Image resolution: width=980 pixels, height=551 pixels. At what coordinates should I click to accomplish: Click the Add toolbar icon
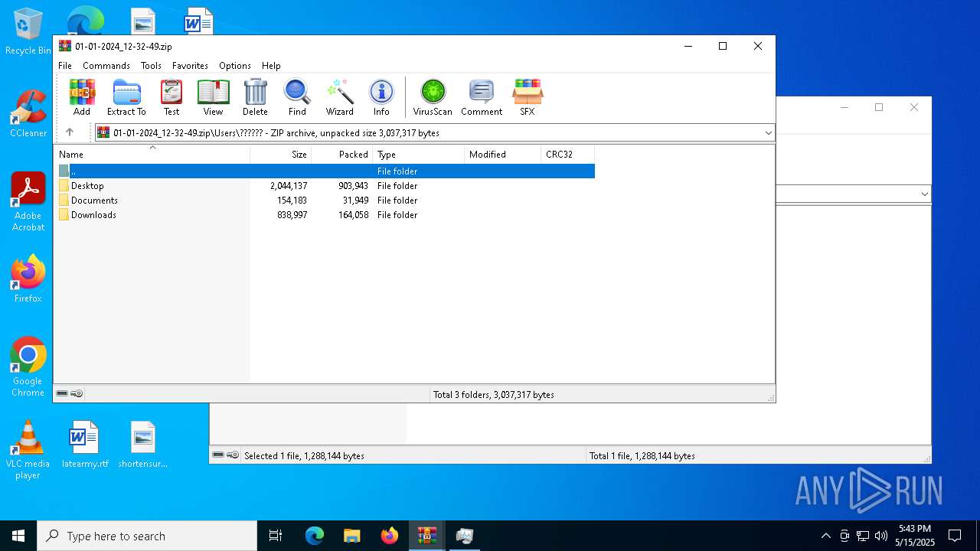click(x=82, y=97)
